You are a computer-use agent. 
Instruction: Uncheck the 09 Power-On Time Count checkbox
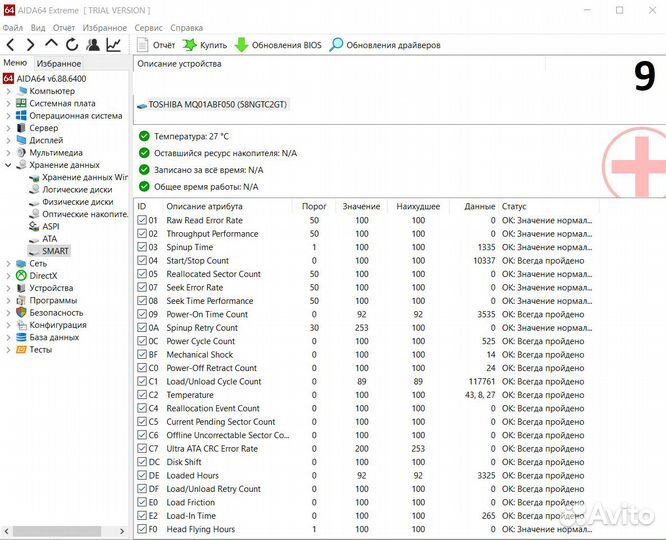pyautogui.click(x=142, y=314)
